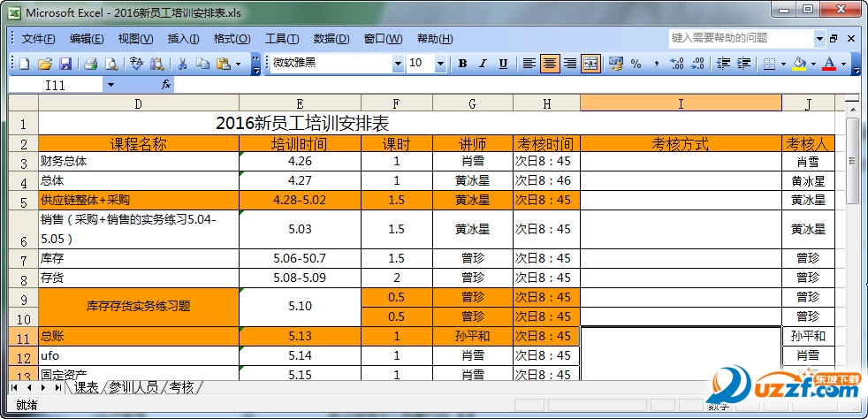Open the 编辑(E) menu
The image size is (868, 419).
coord(87,39)
